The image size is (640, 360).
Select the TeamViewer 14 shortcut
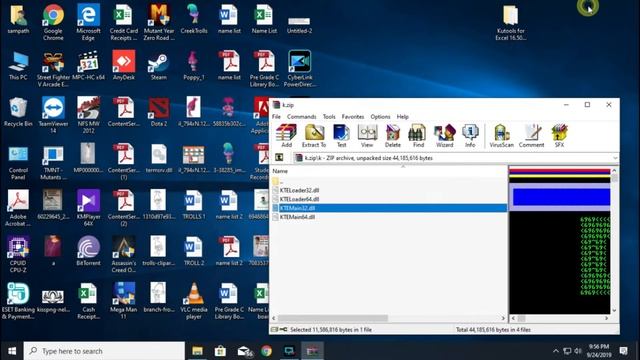53,115
